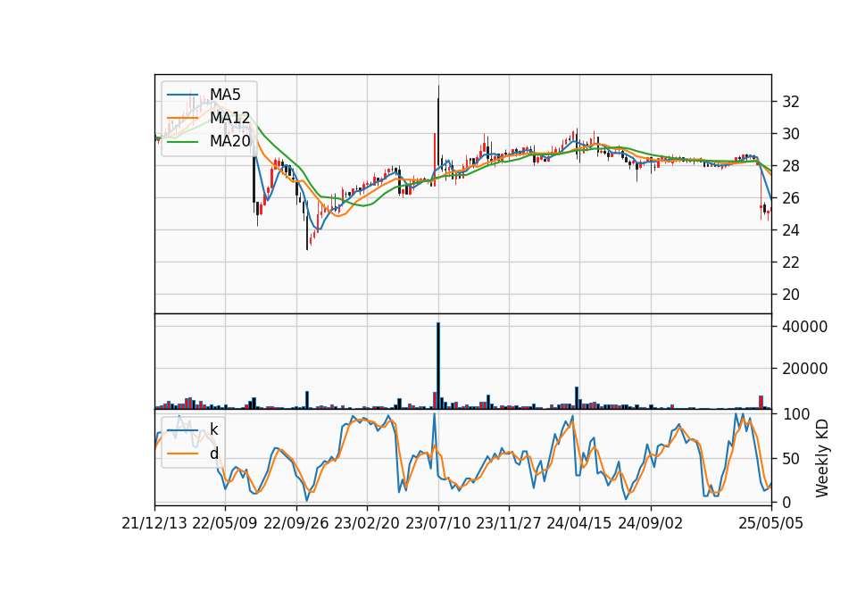857x616 pixels.
Task: Click the blue MA5 legend line sample
Action: [x=182, y=96]
